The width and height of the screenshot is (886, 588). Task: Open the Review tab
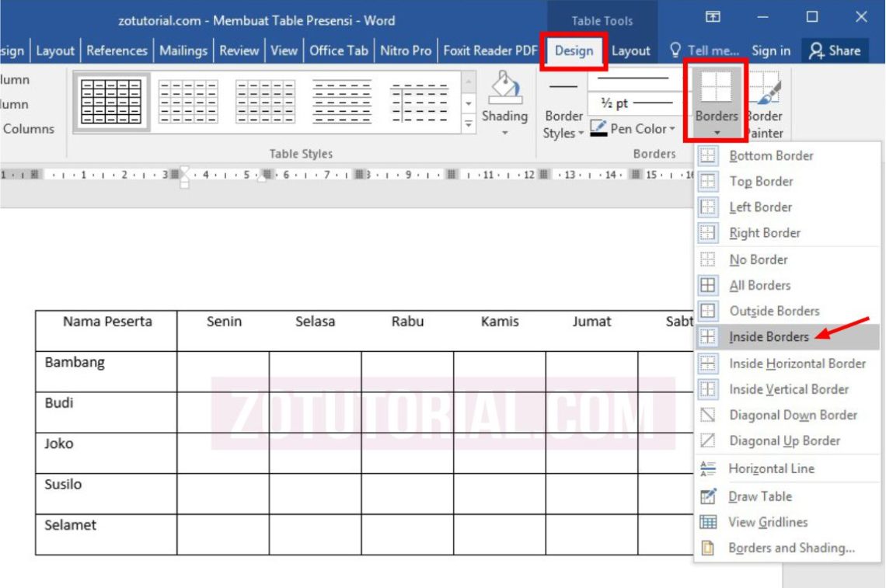[x=239, y=50]
